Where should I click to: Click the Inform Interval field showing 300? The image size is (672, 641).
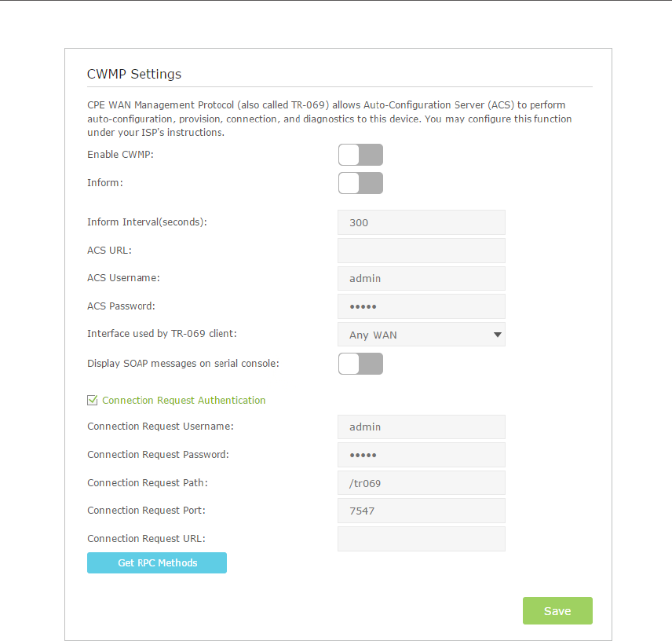422,222
